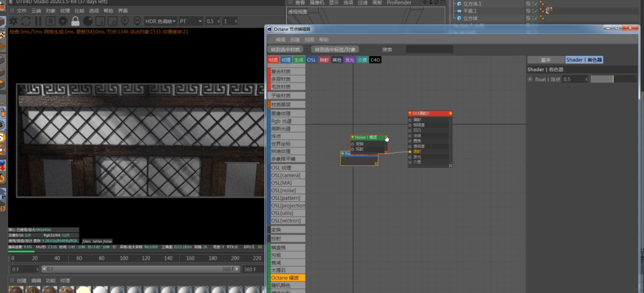This screenshot has width=644, height=293.
Task: Toggle visibility checkmark of 平面.1
Action: [x=536, y=11]
